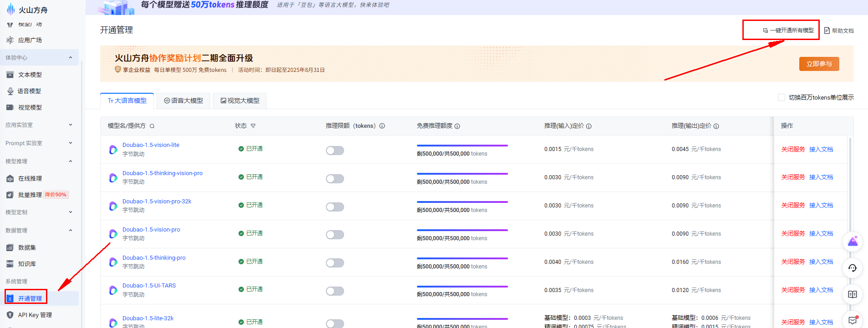Click filter icon beside 状态 header

tap(253, 126)
